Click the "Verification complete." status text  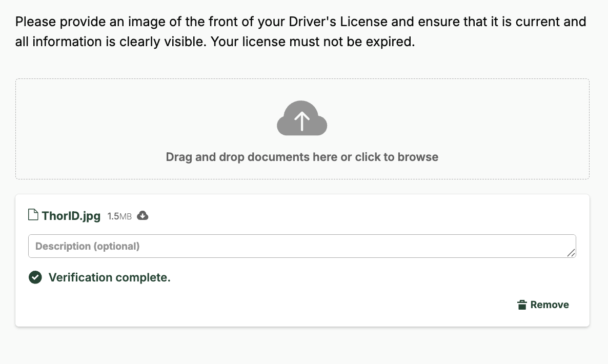tap(109, 277)
